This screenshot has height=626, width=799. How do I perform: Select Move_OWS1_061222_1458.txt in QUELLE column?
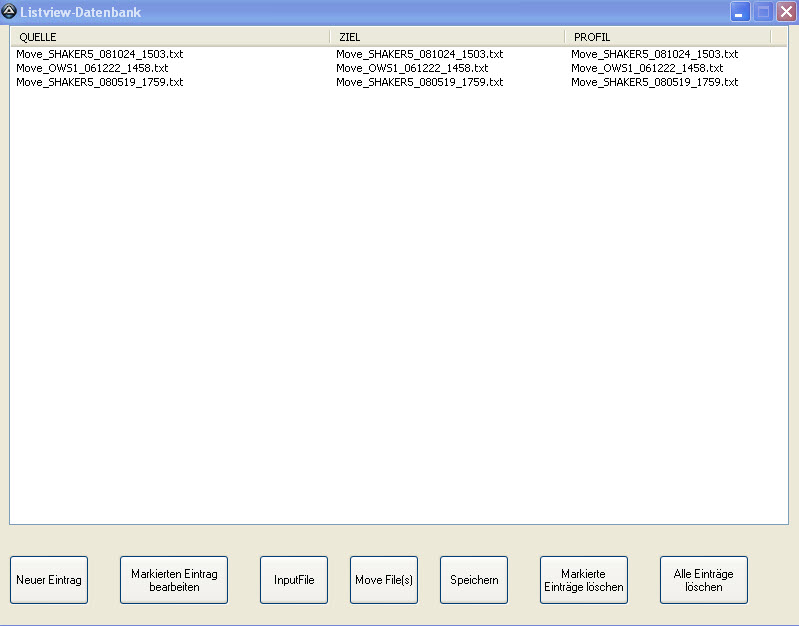pos(92,68)
